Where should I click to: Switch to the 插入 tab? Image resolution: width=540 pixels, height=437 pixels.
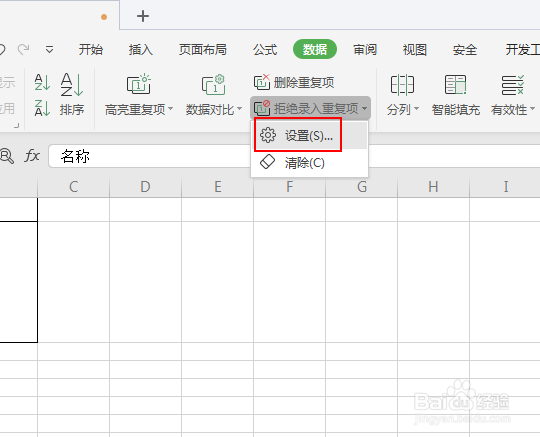141,50
